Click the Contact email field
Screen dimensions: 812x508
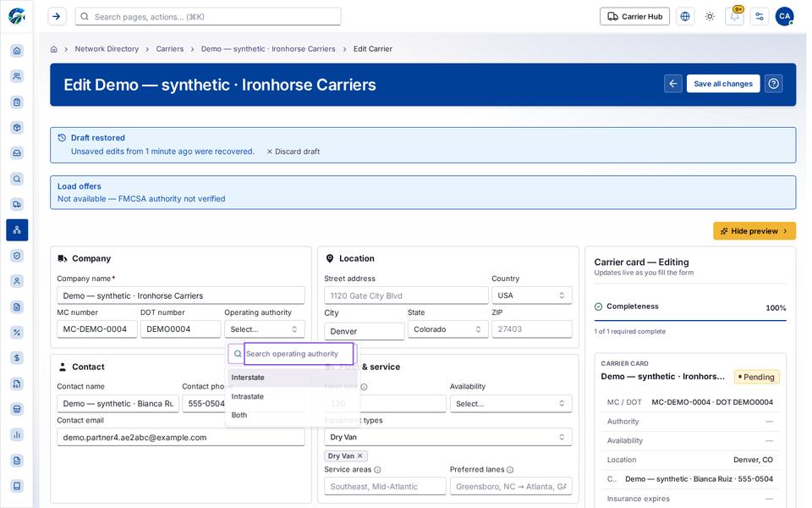click(181, 437)
